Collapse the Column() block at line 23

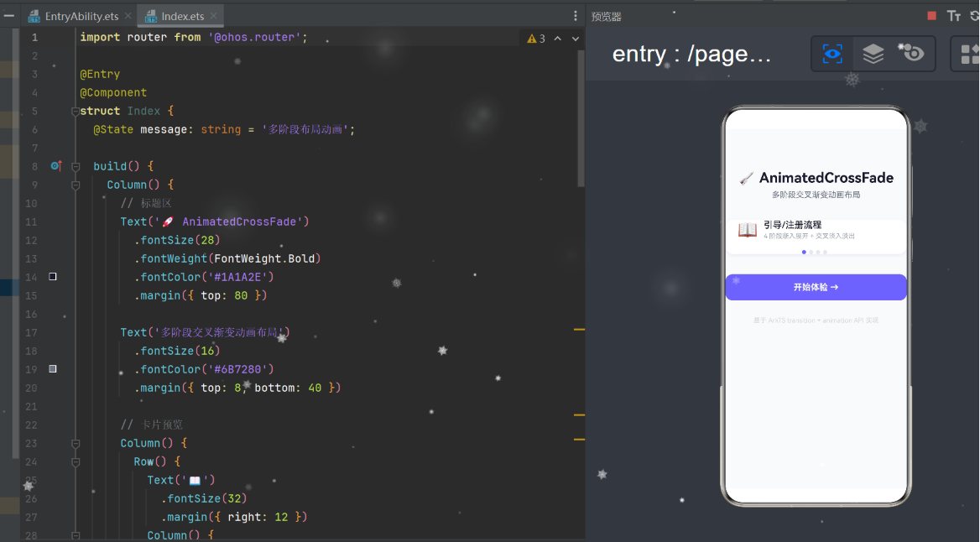[x=76, y=443]
